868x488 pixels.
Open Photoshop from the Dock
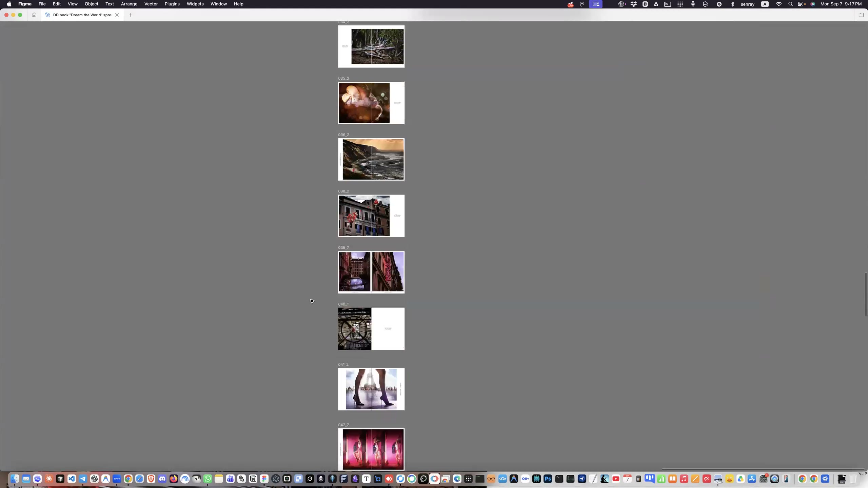click(x=548, y=479)
